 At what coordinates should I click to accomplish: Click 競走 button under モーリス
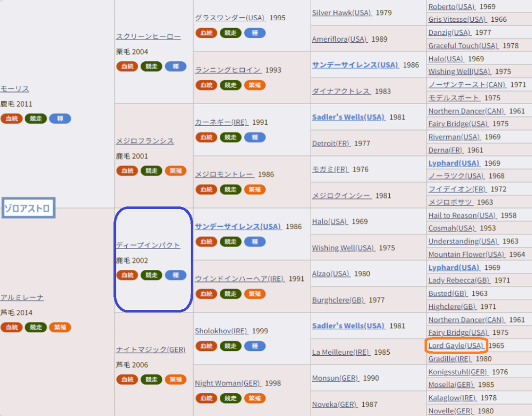click(36, 119)
